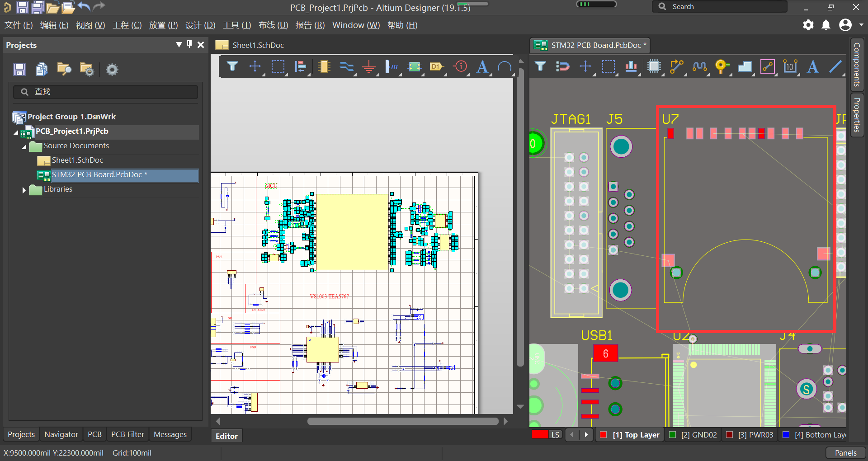Image resolution: width=868 pixels, height=461 pixels.
Task: Click the Panels button
Action: tap(845, 453)
